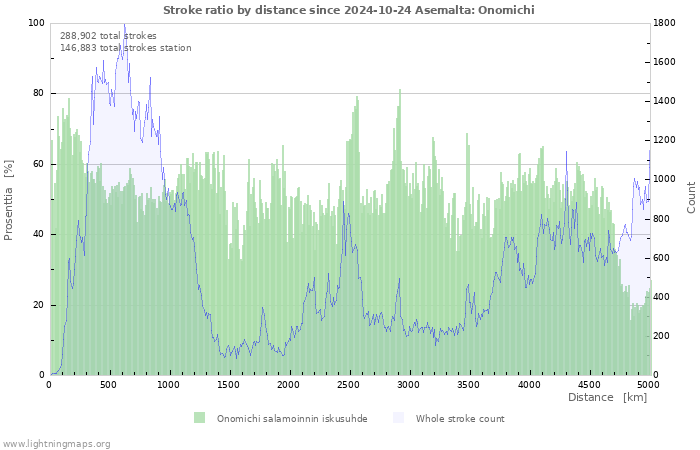Click the 'Whole stroke count' legend label
Viewport: 700px width, 450px height.
[x=460, y=419]
